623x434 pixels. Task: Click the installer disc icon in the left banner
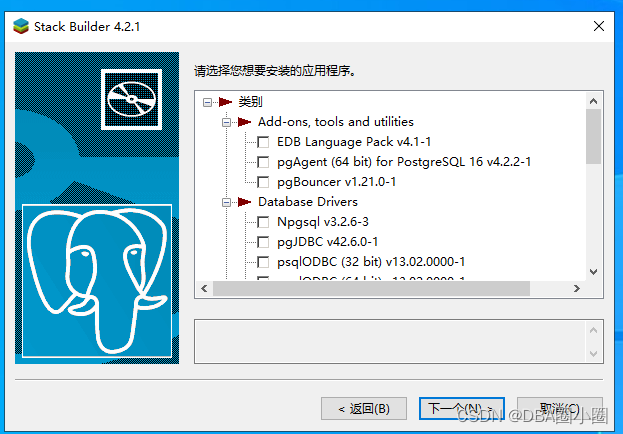pos(132,99)
